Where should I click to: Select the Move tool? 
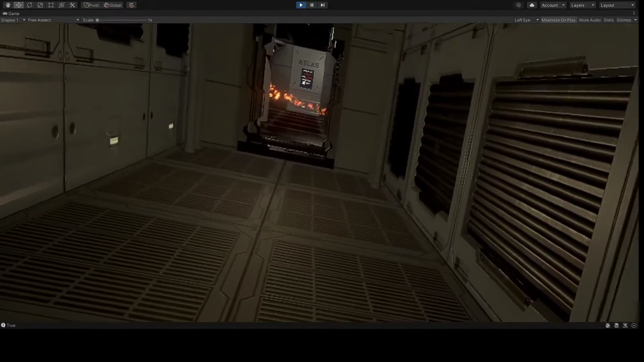coord(19,5)
